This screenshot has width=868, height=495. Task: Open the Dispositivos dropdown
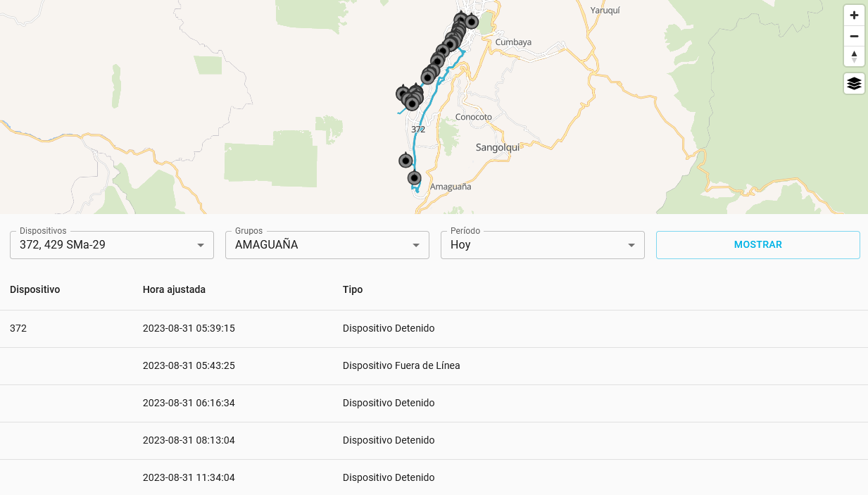112,245
